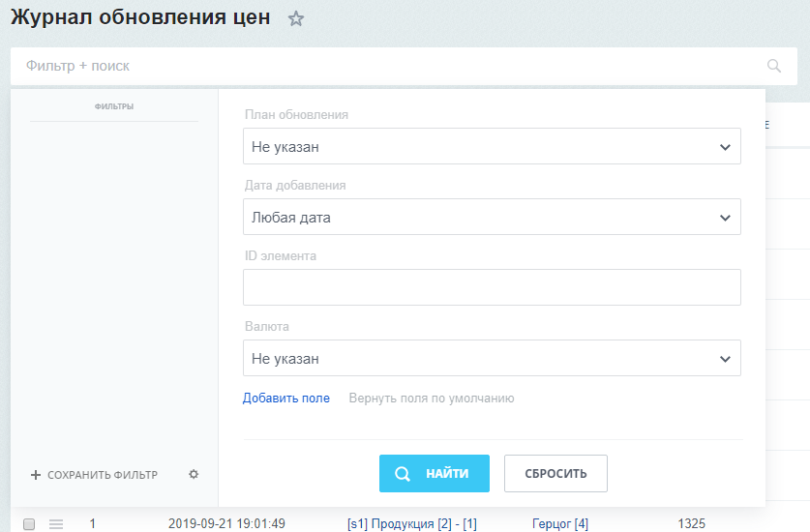Focus the ID элемента input field
Image resolution: width=810 pixels, height=532 pixels.
tap(492, 287)
